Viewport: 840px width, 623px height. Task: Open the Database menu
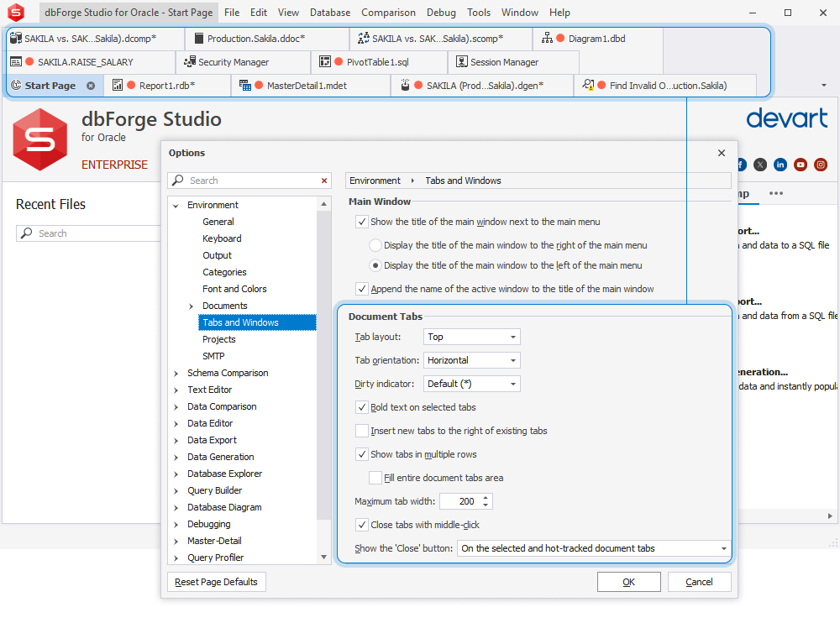pos(330,13)
